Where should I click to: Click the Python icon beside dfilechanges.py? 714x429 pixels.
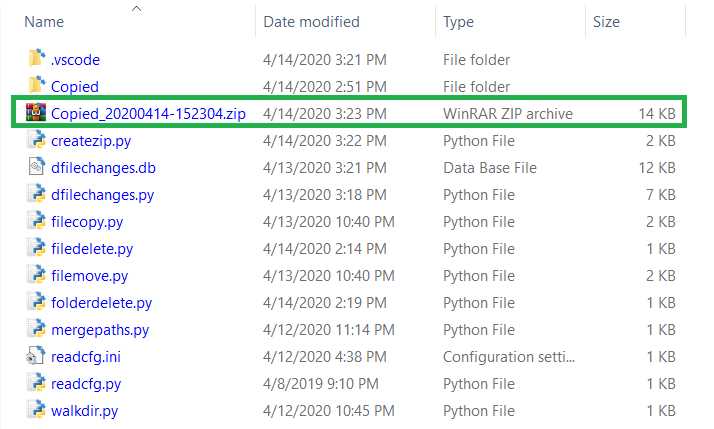[36, 194]
